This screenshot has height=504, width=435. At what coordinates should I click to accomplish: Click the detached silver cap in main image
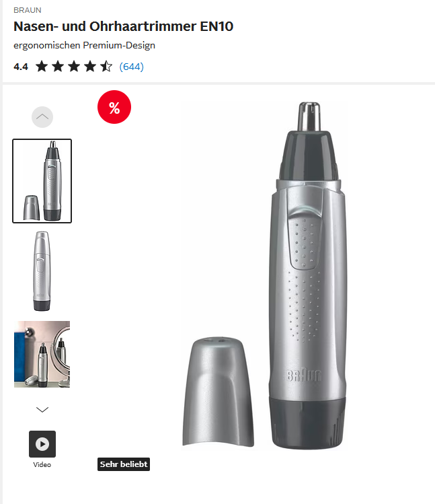click(218, 392)
